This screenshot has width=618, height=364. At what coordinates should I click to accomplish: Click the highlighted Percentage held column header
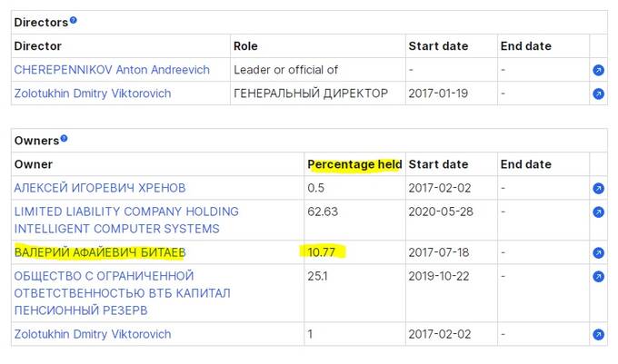(354, 164)
